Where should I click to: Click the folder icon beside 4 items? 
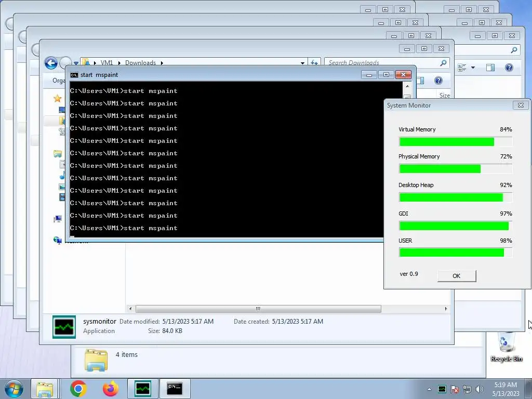click(x=96, y=360)
